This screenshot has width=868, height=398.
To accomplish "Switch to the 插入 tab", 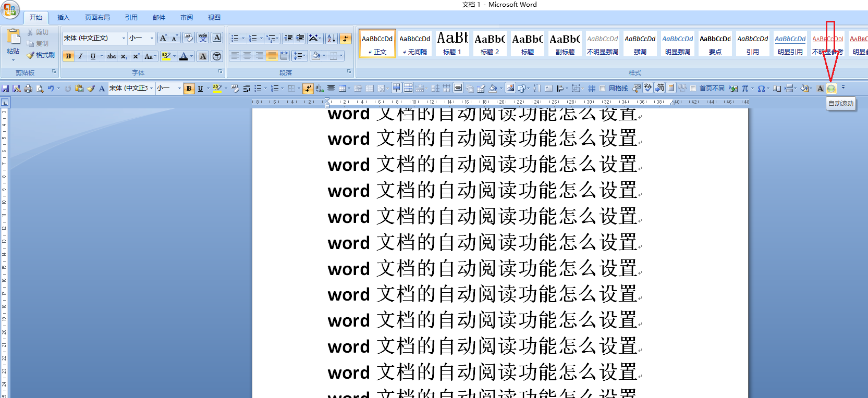I will 63,18.
